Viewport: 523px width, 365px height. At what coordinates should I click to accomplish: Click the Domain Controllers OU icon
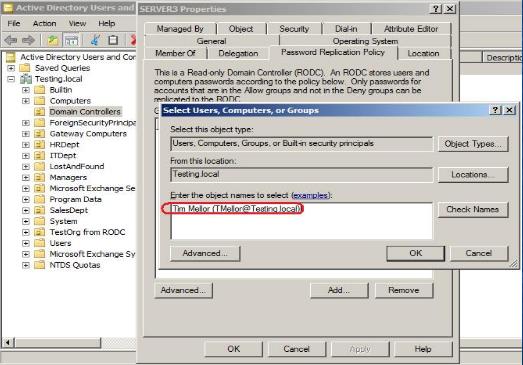[x=40, y=112]
